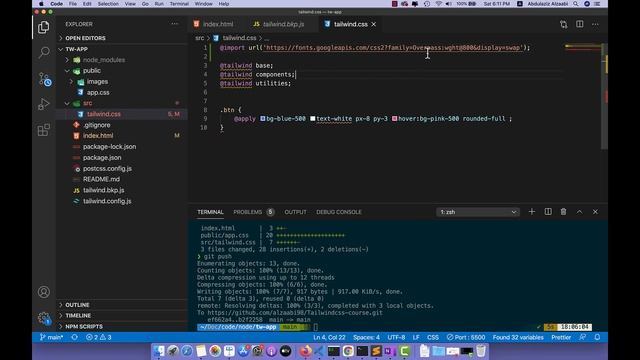Open the terminal shell dropdown 1: zsh
The image size is (640, 360).
click(478, 212)
